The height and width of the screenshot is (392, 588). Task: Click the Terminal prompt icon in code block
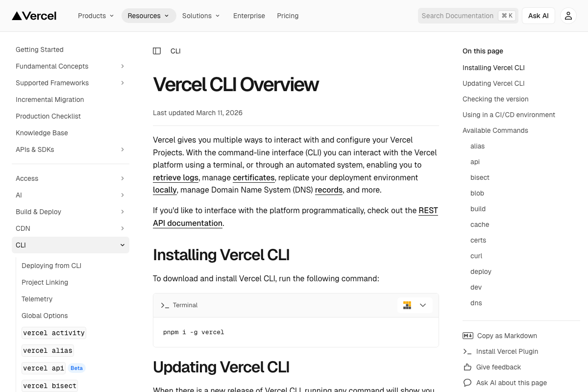coord(165,305)
